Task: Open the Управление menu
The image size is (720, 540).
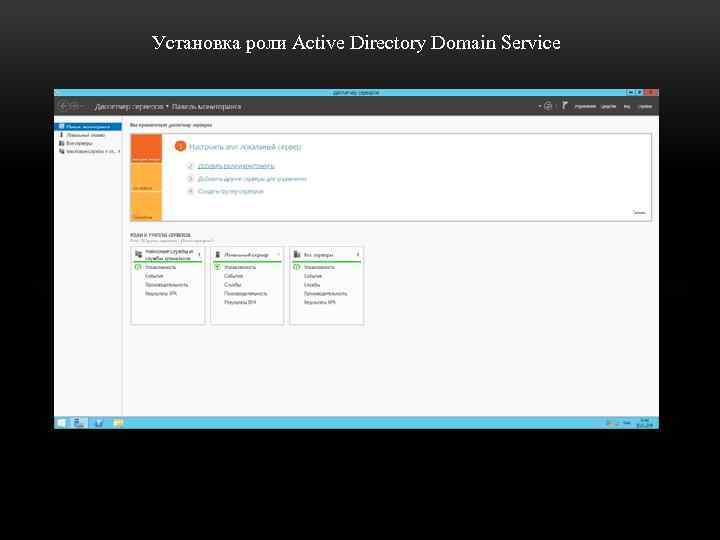Action: tap(585, 106)
